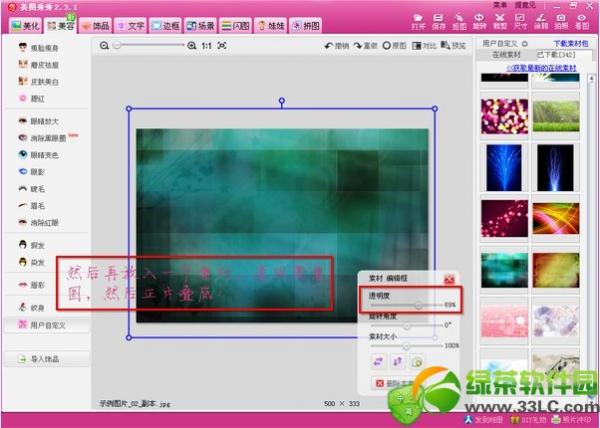Select the 纹身 tattoo tool
The image size is (600, 428).
coord(32,308)
